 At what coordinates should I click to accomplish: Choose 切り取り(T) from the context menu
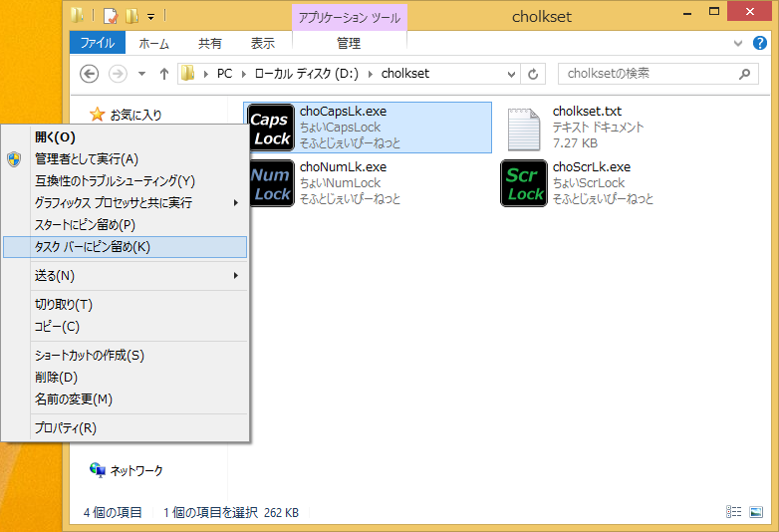coord(126,304)
